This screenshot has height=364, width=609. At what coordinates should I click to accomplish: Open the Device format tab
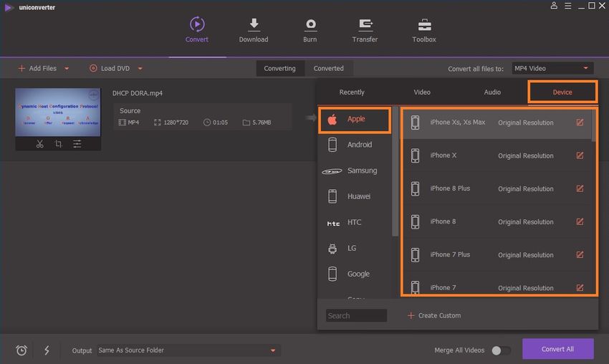(562, 92)
